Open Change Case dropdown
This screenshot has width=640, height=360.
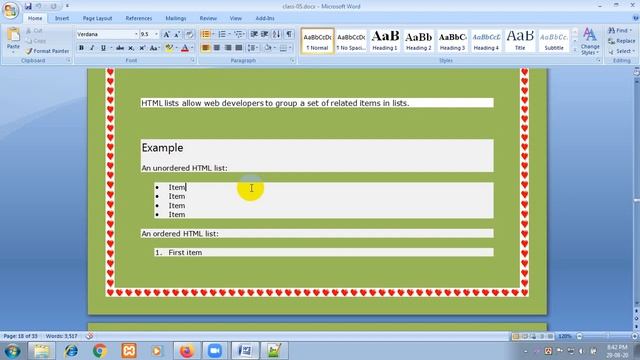click(154, 48)
